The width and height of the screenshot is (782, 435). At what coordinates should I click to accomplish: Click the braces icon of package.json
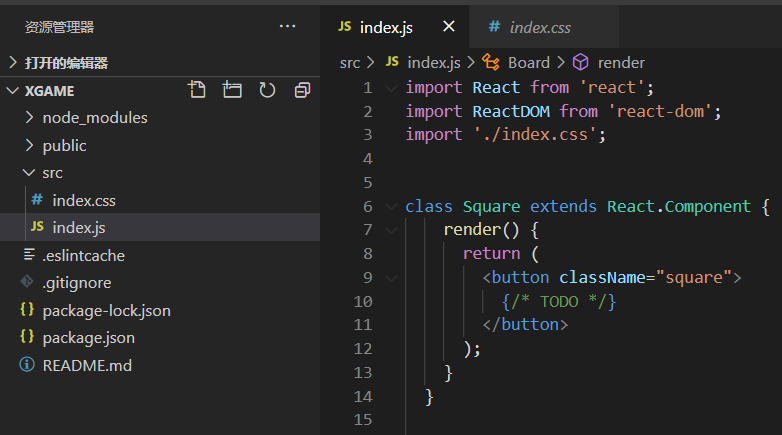click(27, 337)
